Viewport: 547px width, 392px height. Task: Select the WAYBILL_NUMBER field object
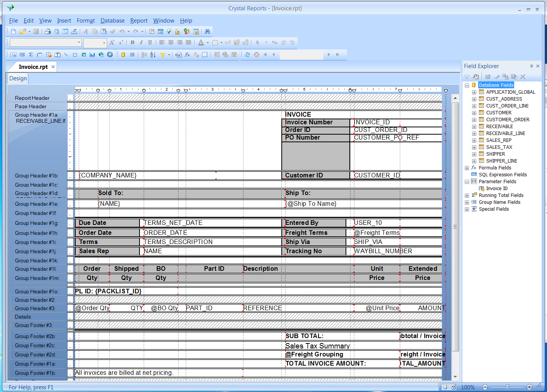click(383, 251)
